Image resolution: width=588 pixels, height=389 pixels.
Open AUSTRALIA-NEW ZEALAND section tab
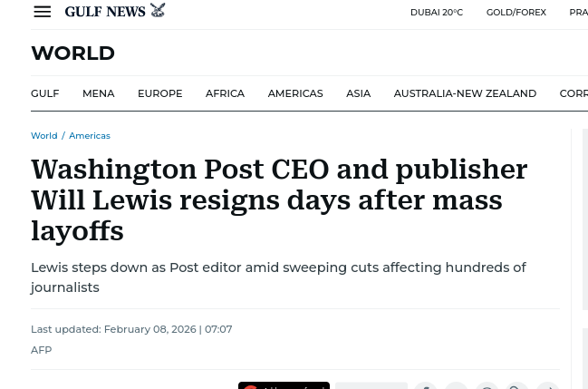tap(465, 93)
